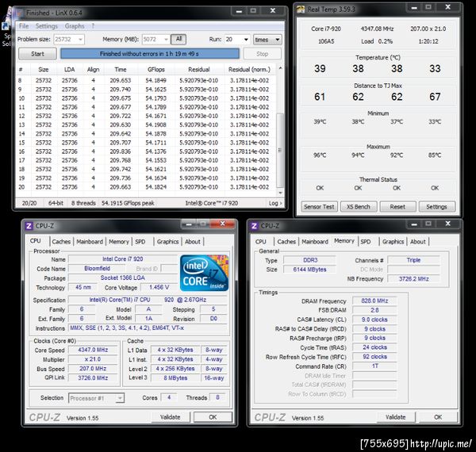Click the Time column header in LinX

click(121, 70)
